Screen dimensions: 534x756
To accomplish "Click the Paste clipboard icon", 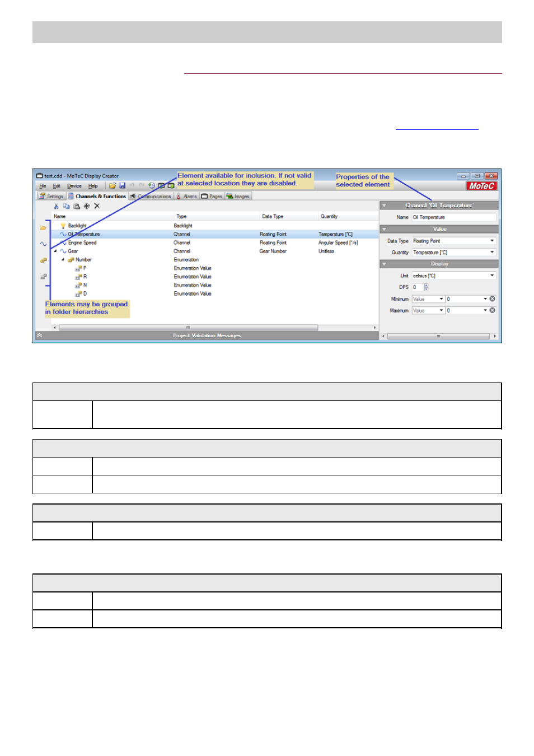I will pyautogui.click(x=77, y=206).
